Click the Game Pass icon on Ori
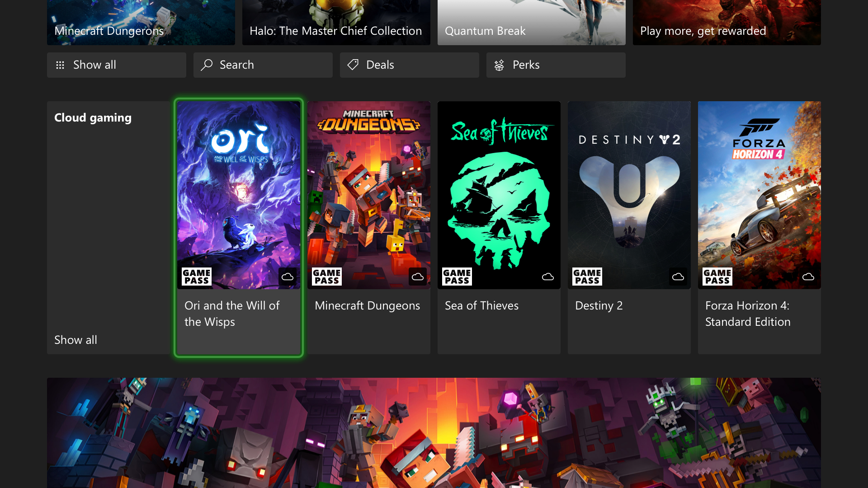The height and width of the screenshot is (488, 868). [x=196, y=277]
